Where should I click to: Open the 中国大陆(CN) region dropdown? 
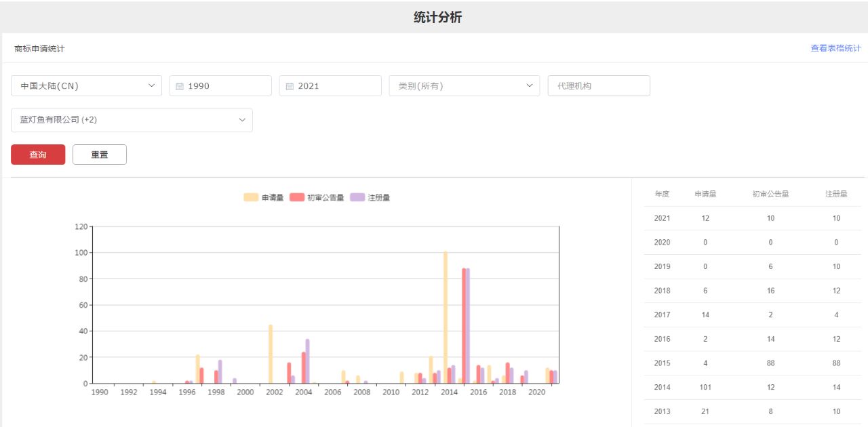pyautogui.click(x=87, y=86)
